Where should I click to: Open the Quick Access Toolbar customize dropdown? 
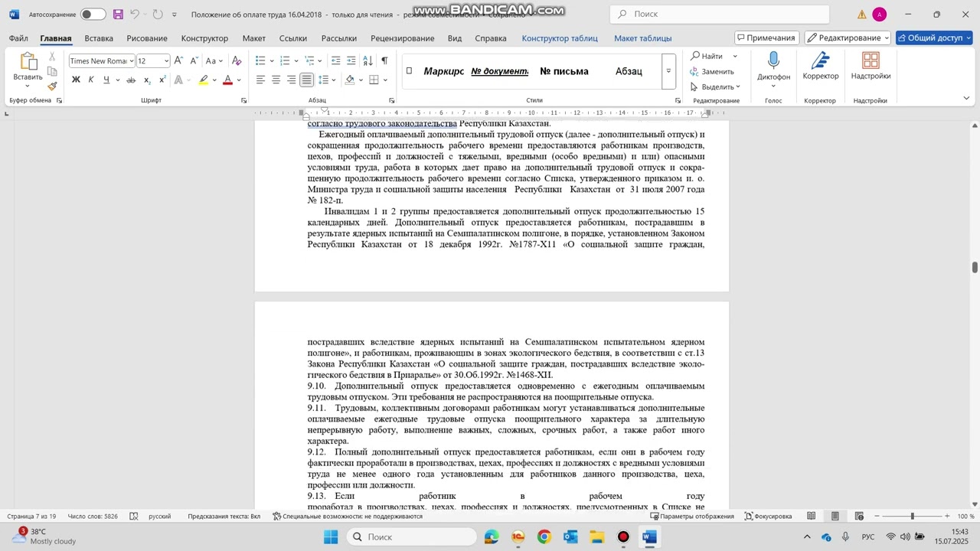pos(175,15)
